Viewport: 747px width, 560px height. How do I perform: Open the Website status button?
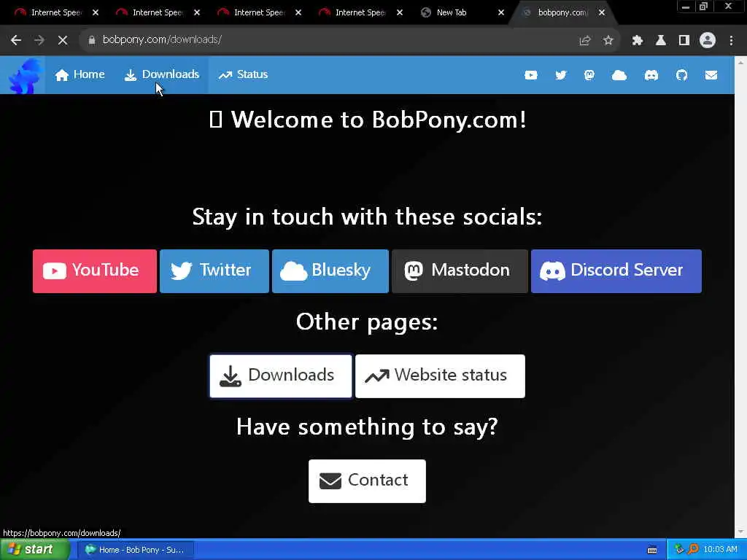coord(440,376)
